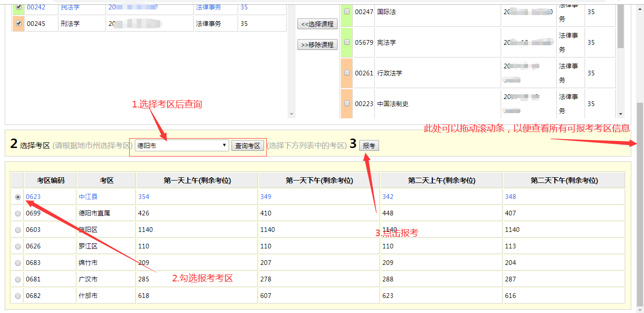This screenshot has width=644, height=313.
Task: Select the 0699 德阳市直属 radio button
Action: pyautogui.click(x=17, y=213)
